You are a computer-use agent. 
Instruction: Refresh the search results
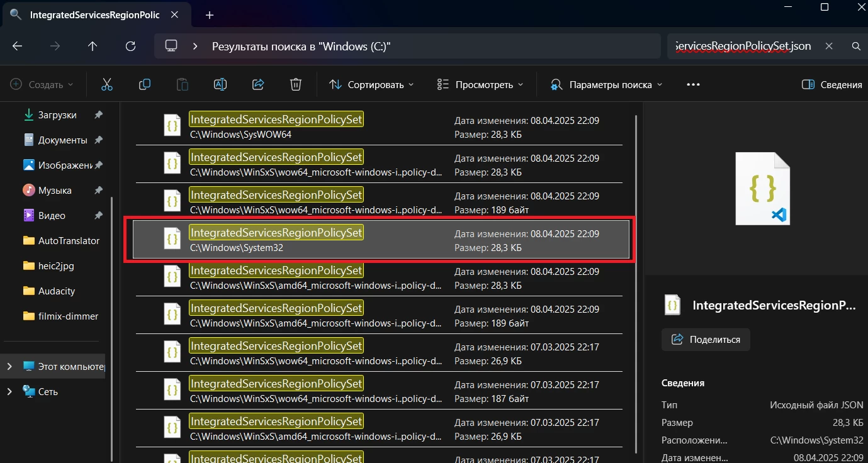pos(130,46)
